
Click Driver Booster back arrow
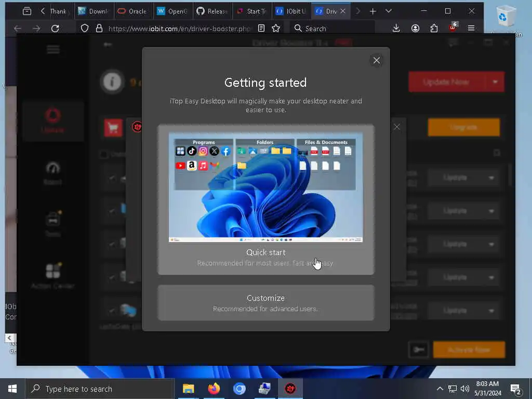pyautogui.click(x=108, y=45)
